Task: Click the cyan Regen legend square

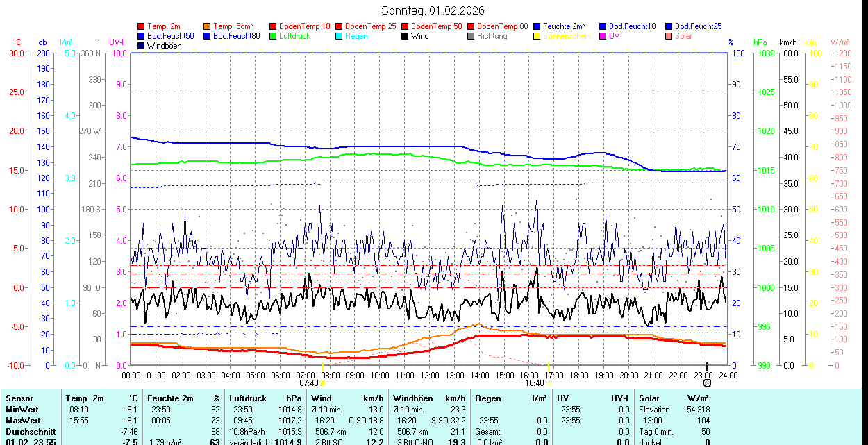Action: click(x=340, y=36)
